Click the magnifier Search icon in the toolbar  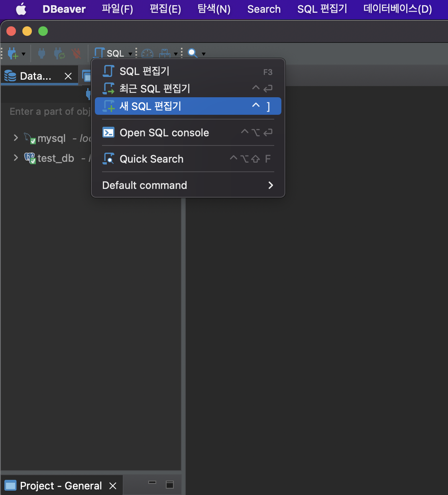pos(193,53)
